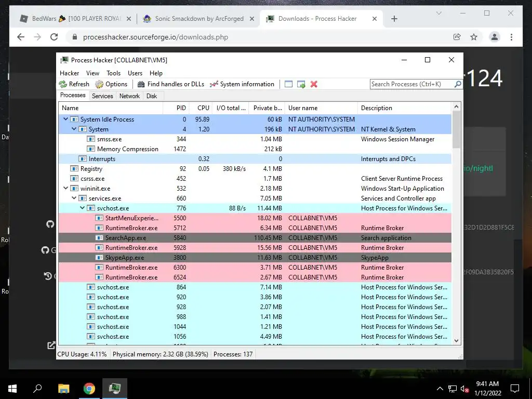Click the red X terminate icon
Viewport: 532px width, 399px height.
pyautogui.click(x=314, y=84)
